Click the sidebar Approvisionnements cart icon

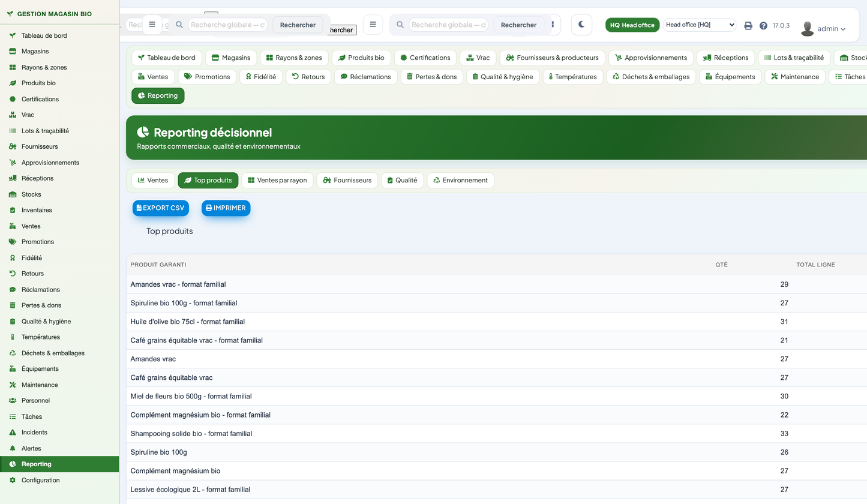coord(12,163)
